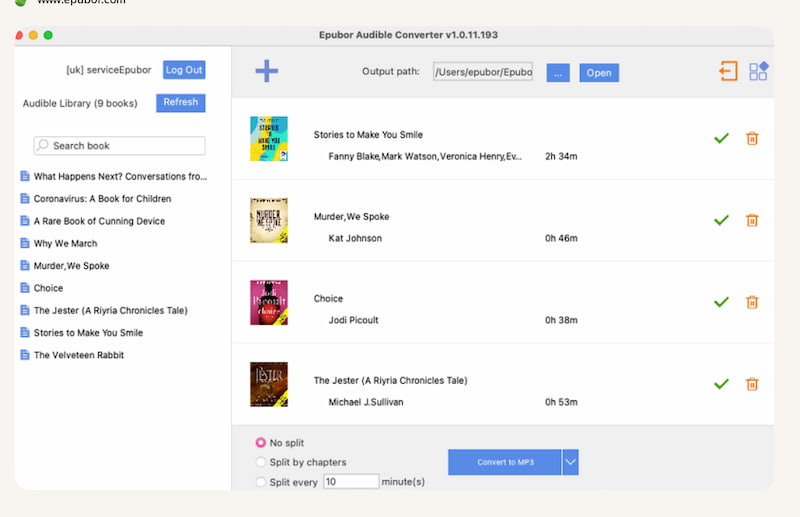800x517 pixels.
Task: Click the trash icon for Choice
Action: point(752,302)
